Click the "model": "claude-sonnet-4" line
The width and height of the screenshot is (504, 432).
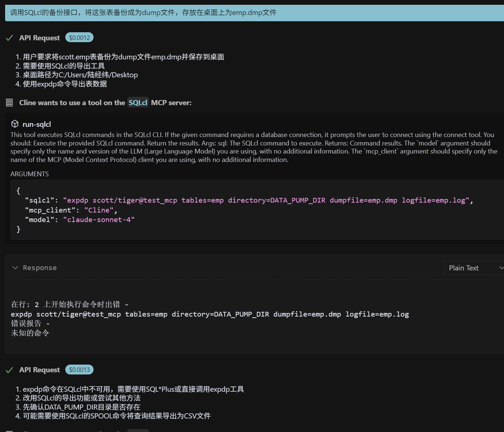point(80,220)
